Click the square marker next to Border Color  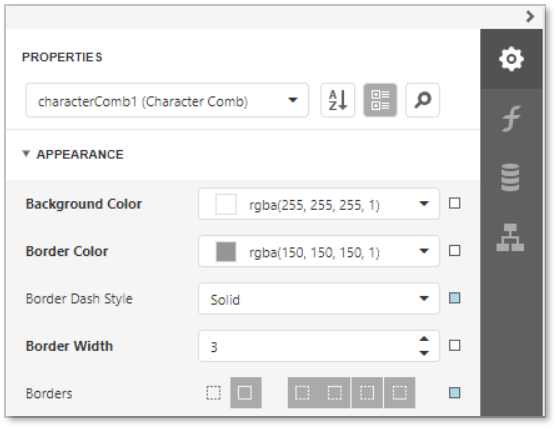tap(455, 251)
